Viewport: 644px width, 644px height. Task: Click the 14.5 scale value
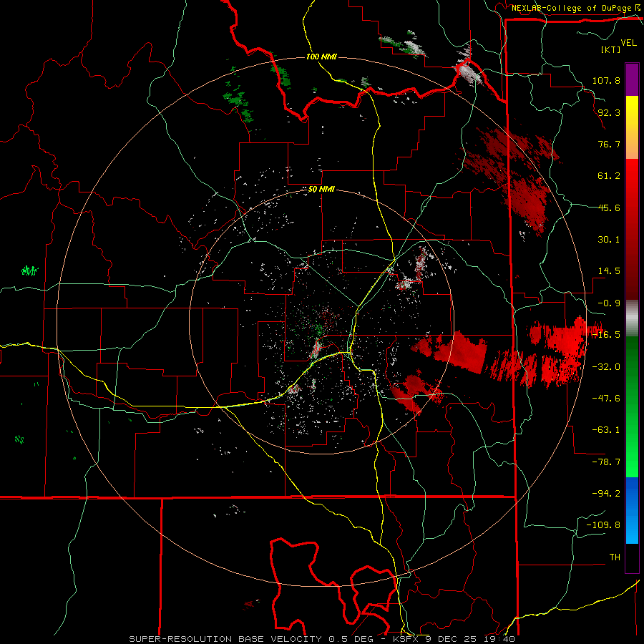[609, 271]
